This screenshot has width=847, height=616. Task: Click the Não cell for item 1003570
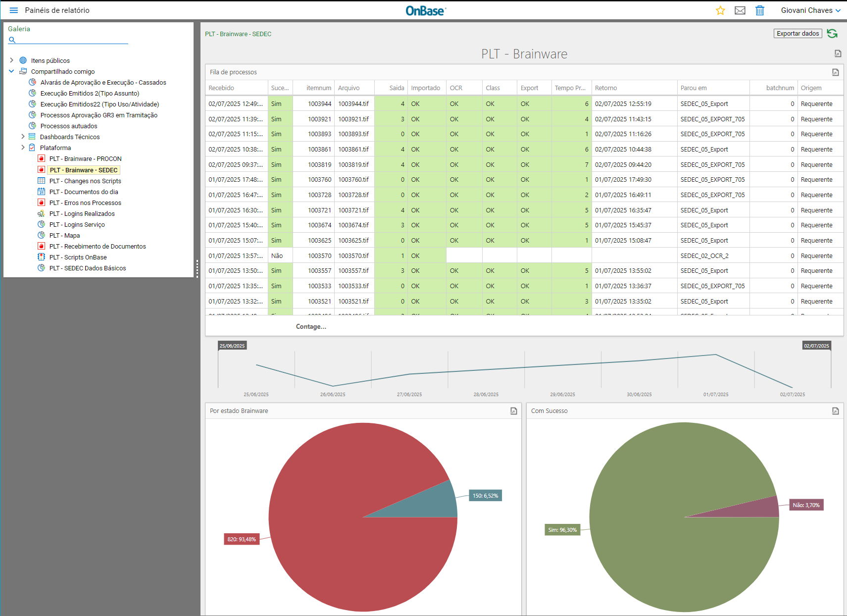pyautogui.click(x=280, y=256)
